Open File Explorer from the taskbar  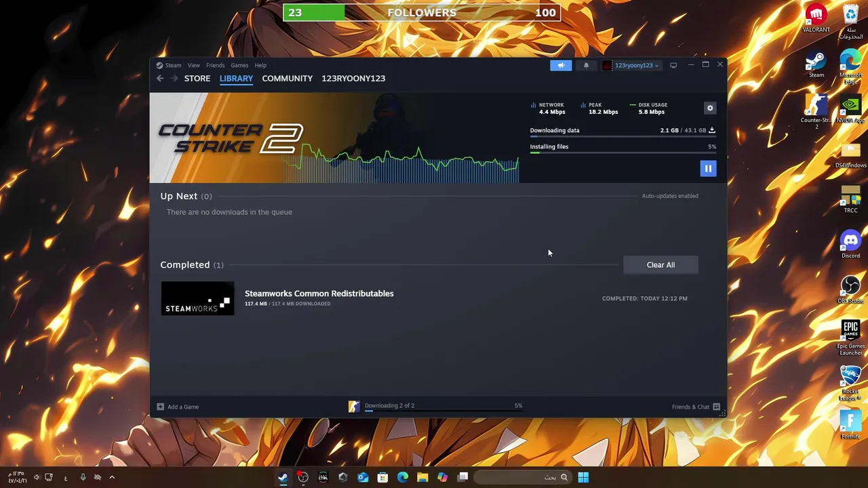pos(422,477)
